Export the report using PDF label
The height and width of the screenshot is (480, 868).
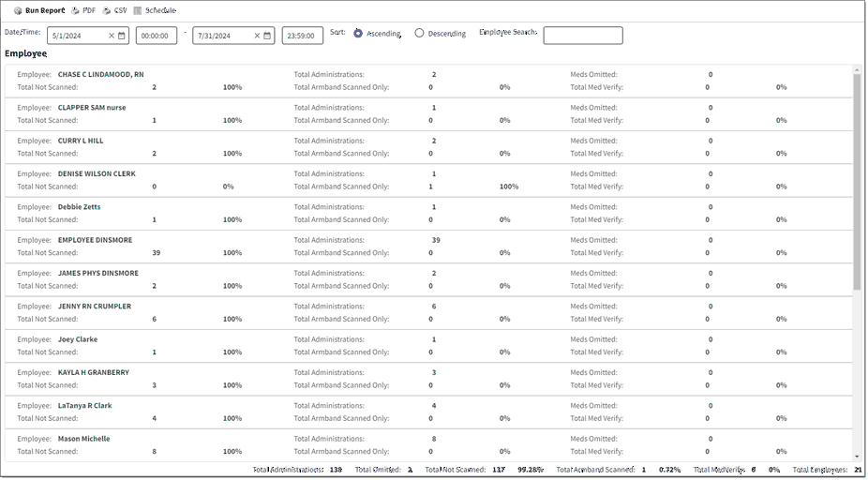[x=88, y=10]
